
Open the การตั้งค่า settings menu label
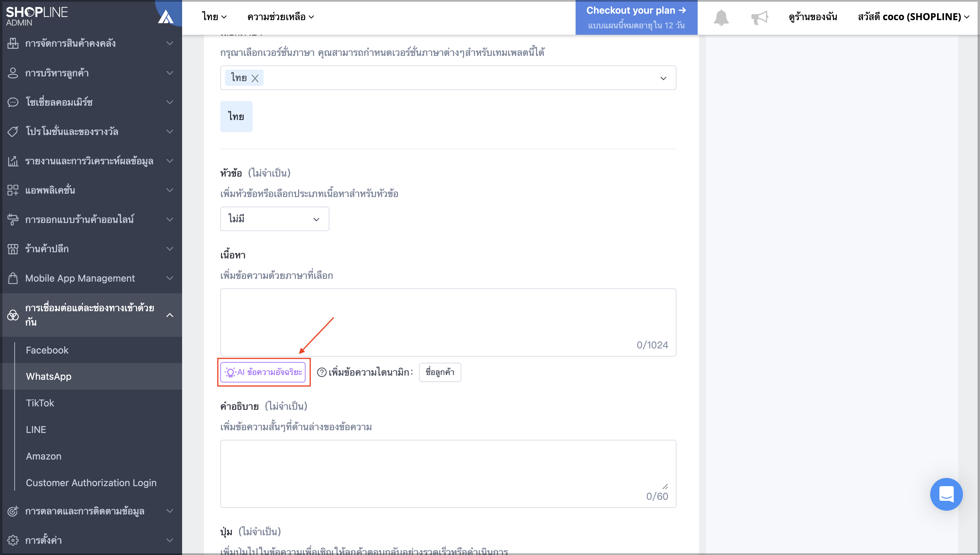pos(43,540)
